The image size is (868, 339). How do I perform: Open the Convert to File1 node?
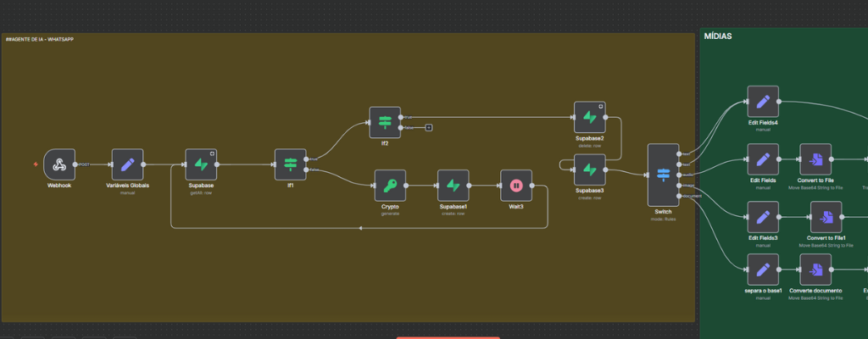click(826, 217)
